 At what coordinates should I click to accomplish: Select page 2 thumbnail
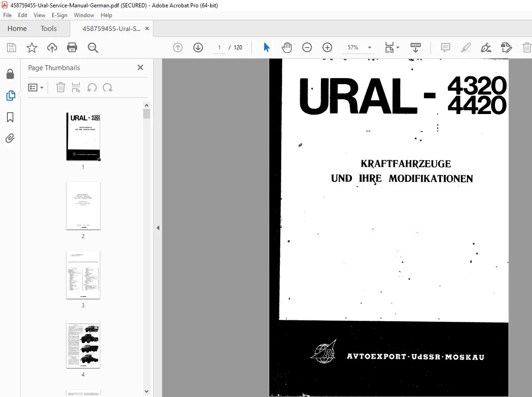pyautogui.click(x=84, y=206)
